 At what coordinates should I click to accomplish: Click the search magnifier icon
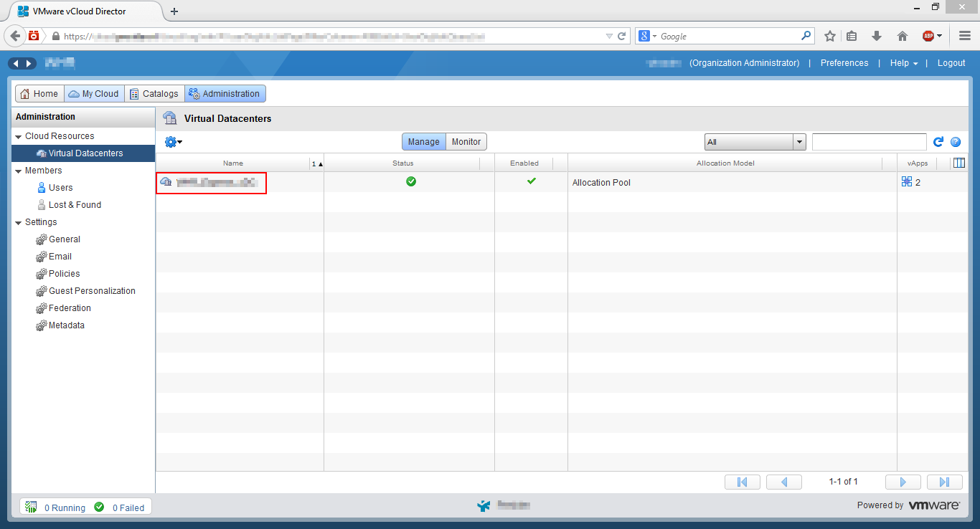coord(806,35)
